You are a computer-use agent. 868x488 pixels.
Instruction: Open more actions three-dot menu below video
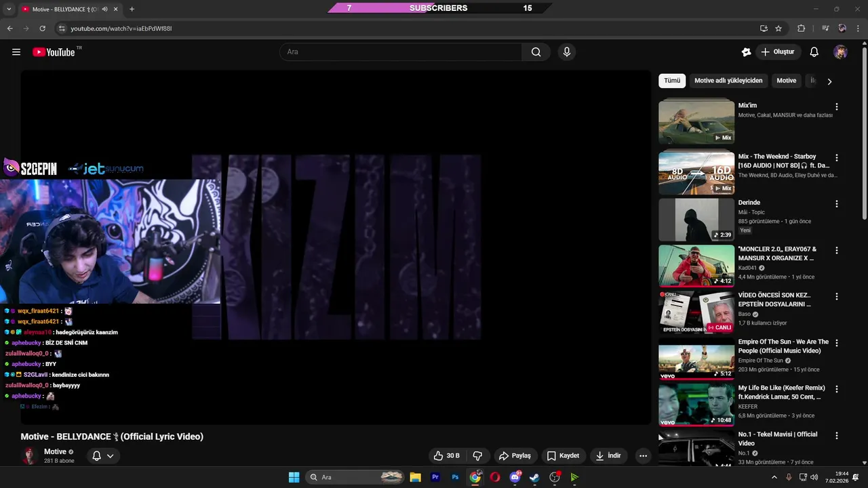(643, 455)
